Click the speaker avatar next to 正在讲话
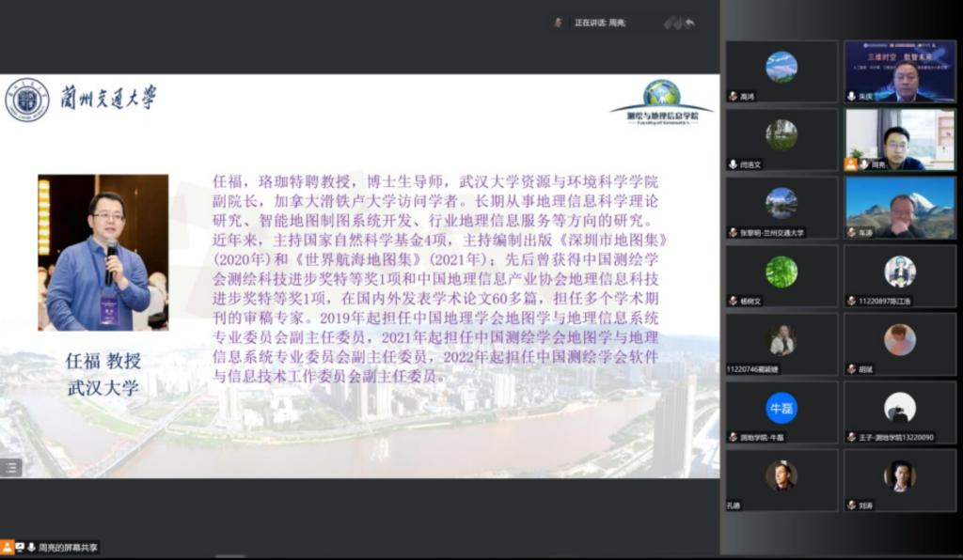963x560 pixels. [x=559, y=23]
